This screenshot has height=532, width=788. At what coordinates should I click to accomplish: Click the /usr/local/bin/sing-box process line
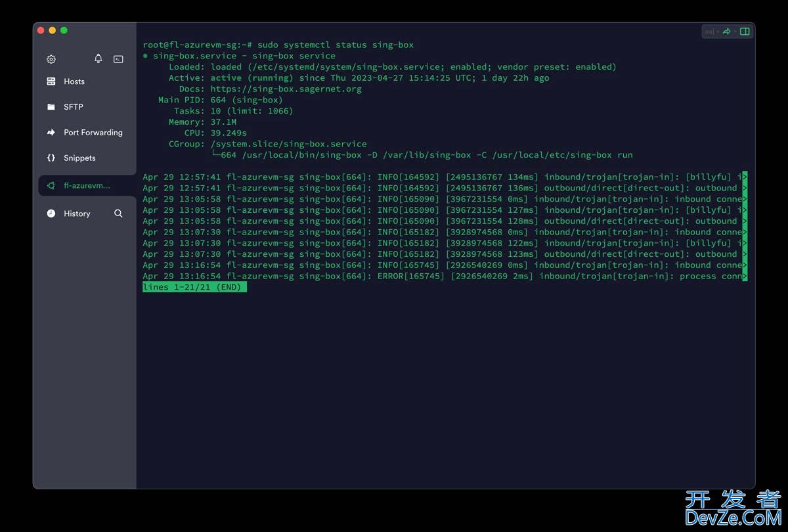[422, 155]
